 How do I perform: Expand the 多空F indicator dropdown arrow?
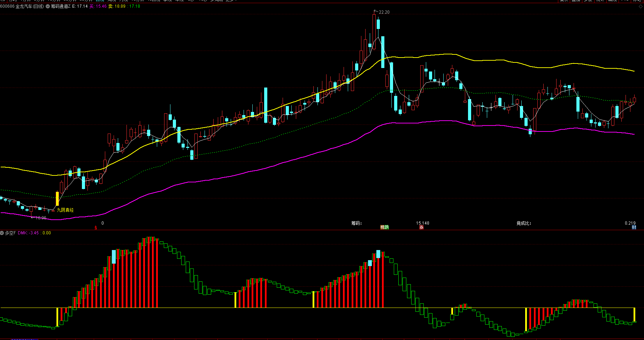2,233
